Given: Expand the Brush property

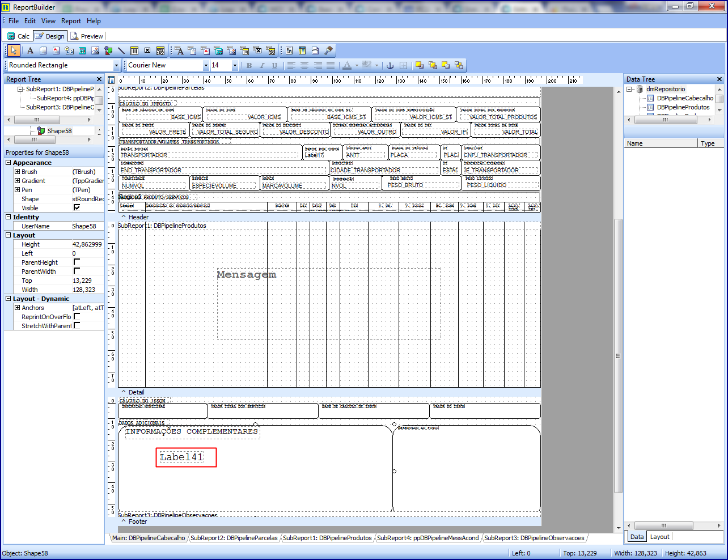Looking at the screenshot, I should pyautogui.click(x=17, y=171).
